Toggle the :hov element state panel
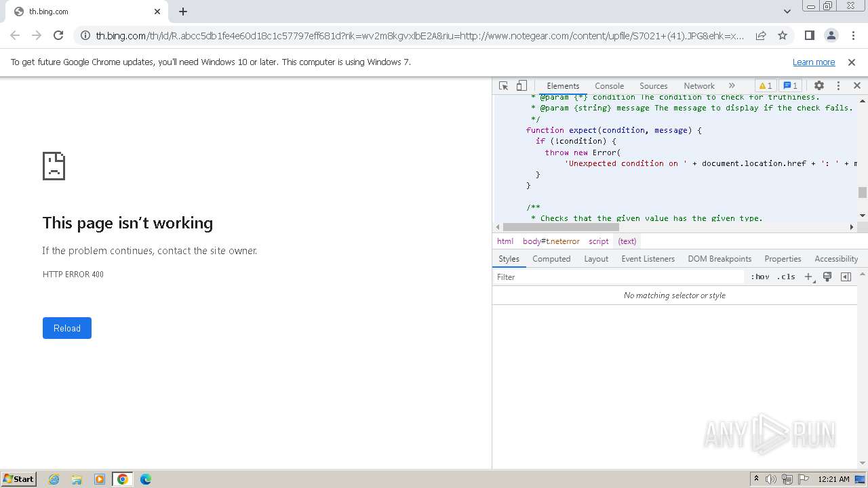Viewport: 868px width, 488px height. 760,277
